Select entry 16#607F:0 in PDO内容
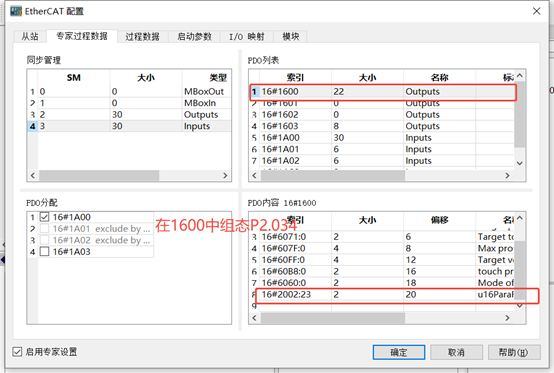This screenshot has height=373, width=554. pyautogui.click(x=382, y=248)
